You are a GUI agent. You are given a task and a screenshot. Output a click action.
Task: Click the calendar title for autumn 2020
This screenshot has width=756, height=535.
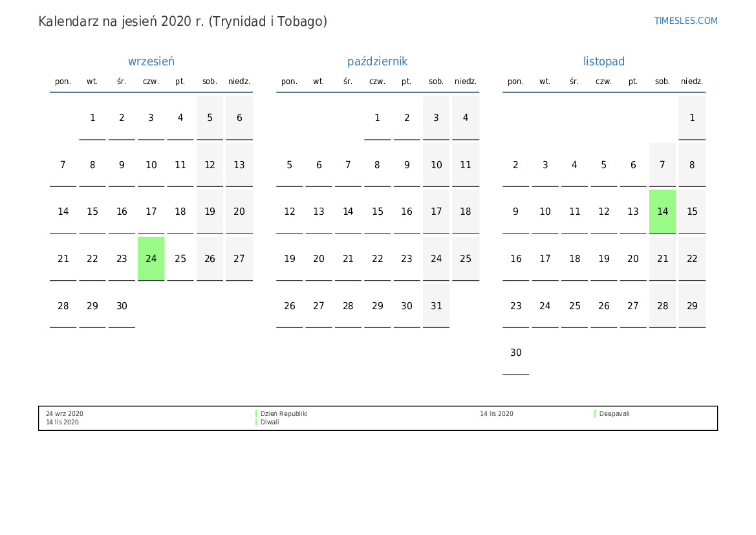[x=183, y=22]
